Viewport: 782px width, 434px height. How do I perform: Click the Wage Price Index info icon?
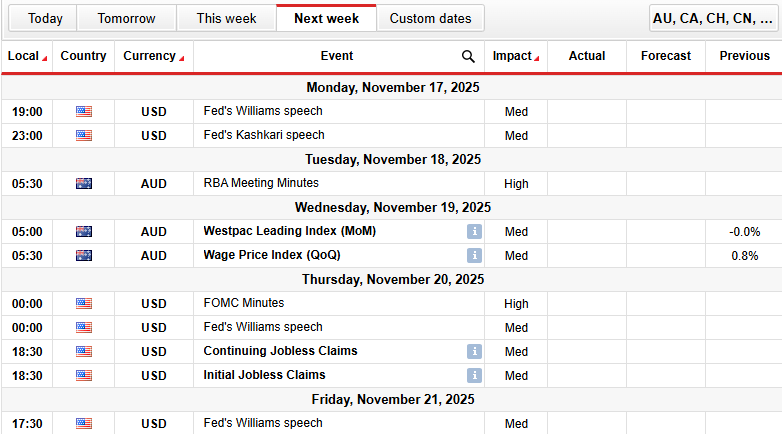tap(474, 255)
